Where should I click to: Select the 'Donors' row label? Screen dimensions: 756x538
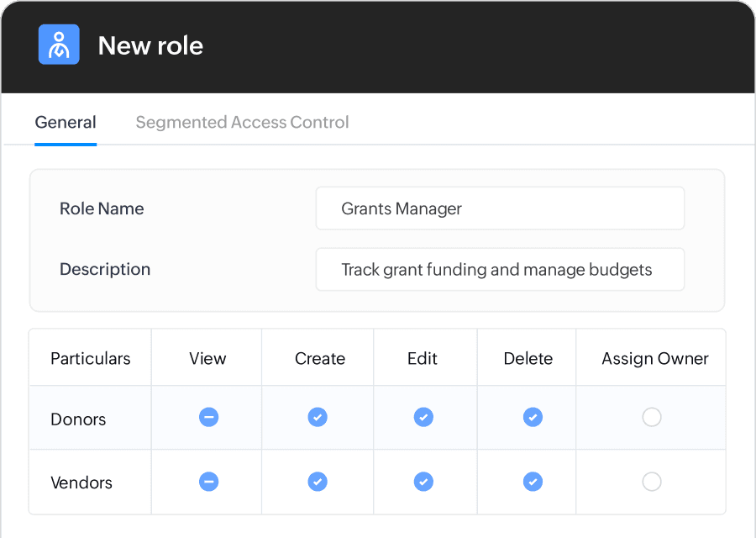pyautogui.click(x=78, y=419)
